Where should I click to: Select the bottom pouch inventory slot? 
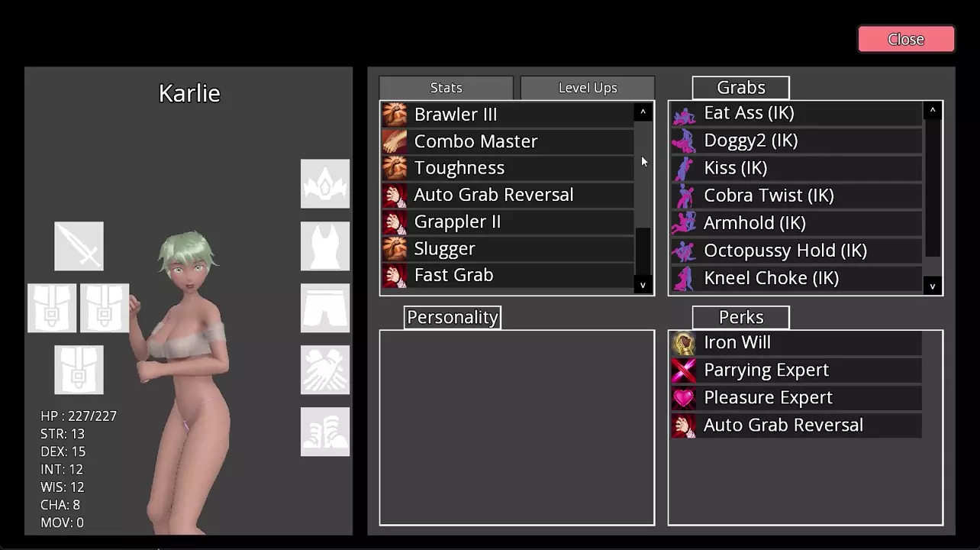(79, 370)
